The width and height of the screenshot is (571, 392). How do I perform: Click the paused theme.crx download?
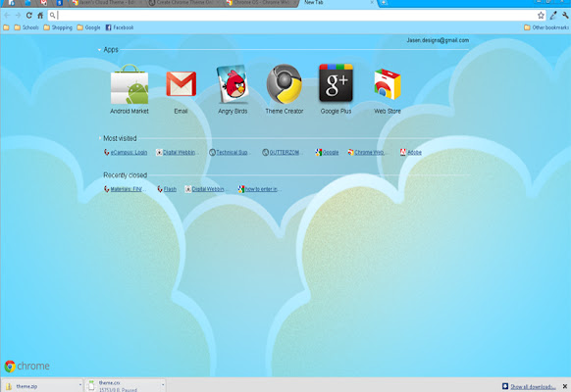point(123,386)
